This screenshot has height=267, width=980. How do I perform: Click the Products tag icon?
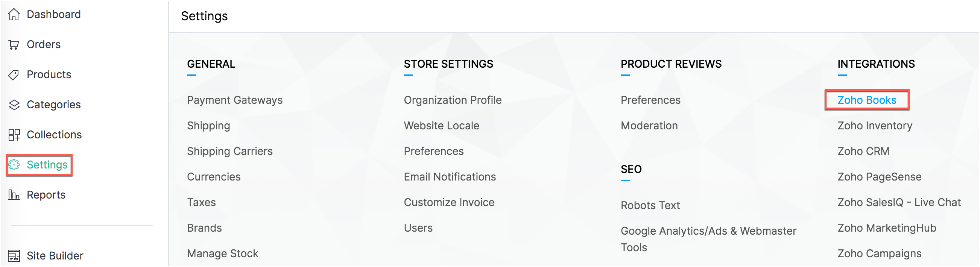[14, 74]
